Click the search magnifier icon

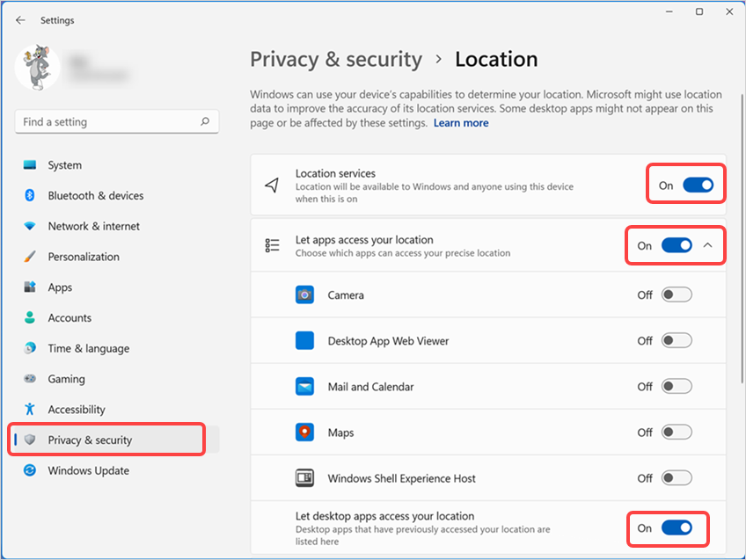(205, 122)
